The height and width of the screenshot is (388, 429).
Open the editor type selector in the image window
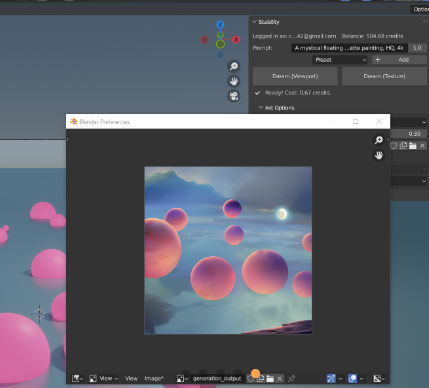77,378
